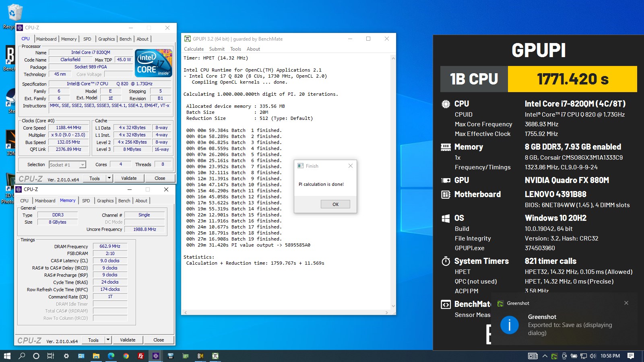Switch to Bench tab in upper CPU-Z
The height and width of the screenshot is (362, 644).
point(126,39)
